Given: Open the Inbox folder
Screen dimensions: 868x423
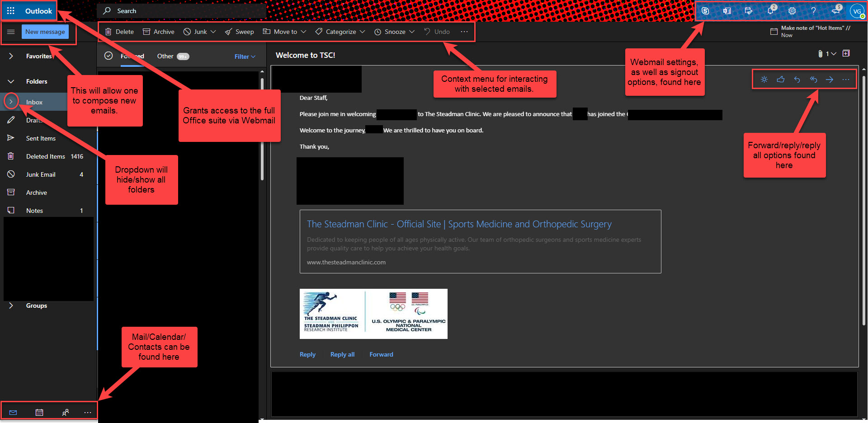Looking at the screenshot, I should (34, 102).
